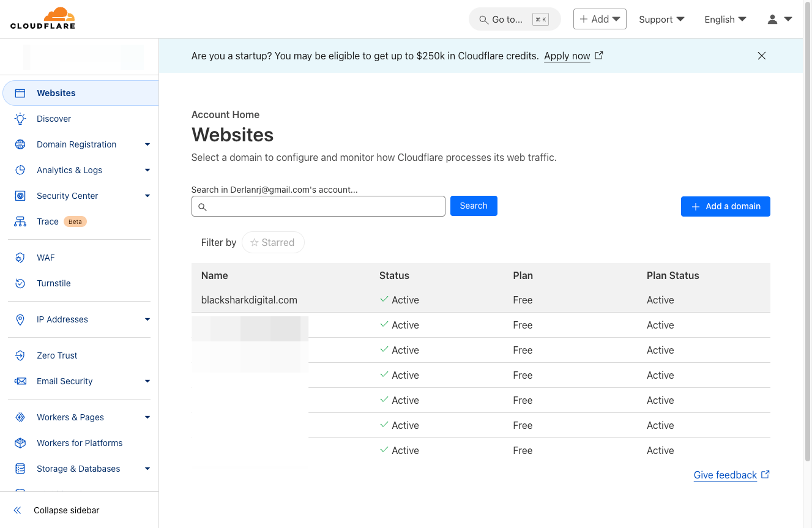Click the WAF shield icon
Screen dimensions: 812x528
coord(20,258)
